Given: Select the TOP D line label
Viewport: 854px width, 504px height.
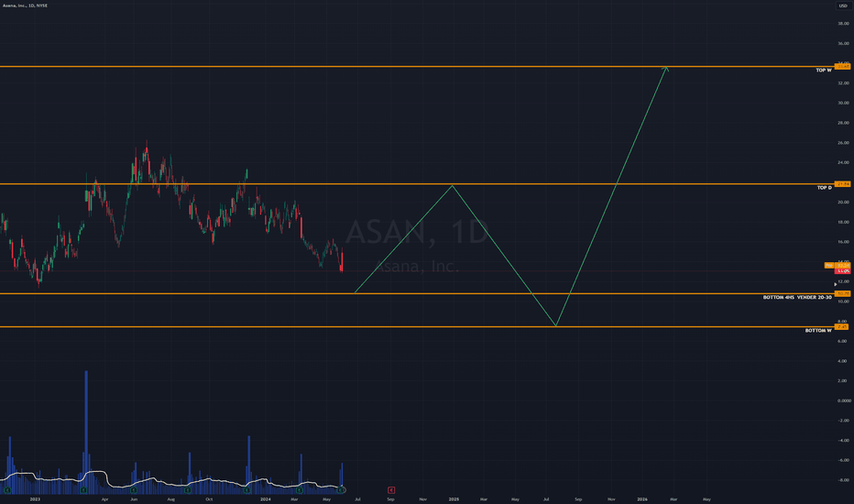Looking at the screenshot, I should point(824,188).
